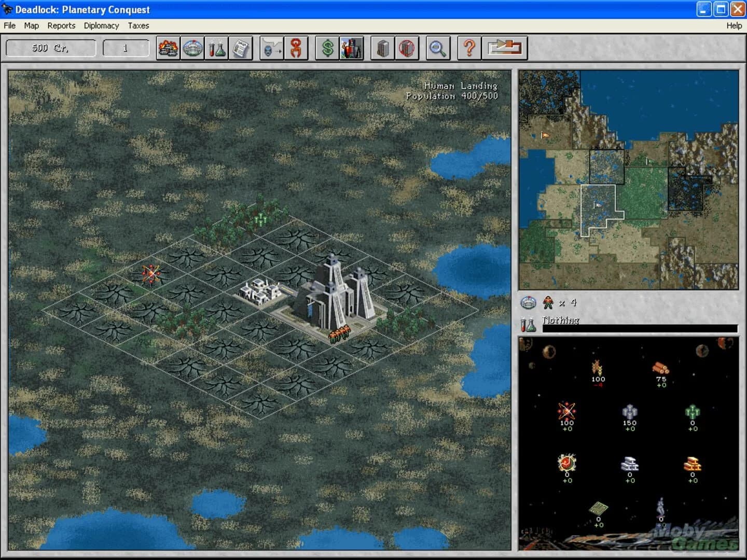The width and height of the screenshot is (747, 560).
Task: Click the Help menu on the right
Action: [x=734, y=25]
